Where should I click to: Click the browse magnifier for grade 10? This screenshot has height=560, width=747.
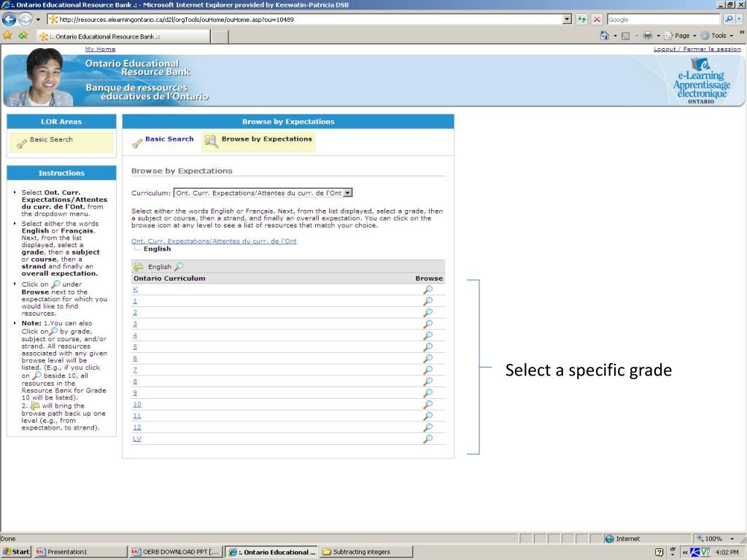click(427, 404)
